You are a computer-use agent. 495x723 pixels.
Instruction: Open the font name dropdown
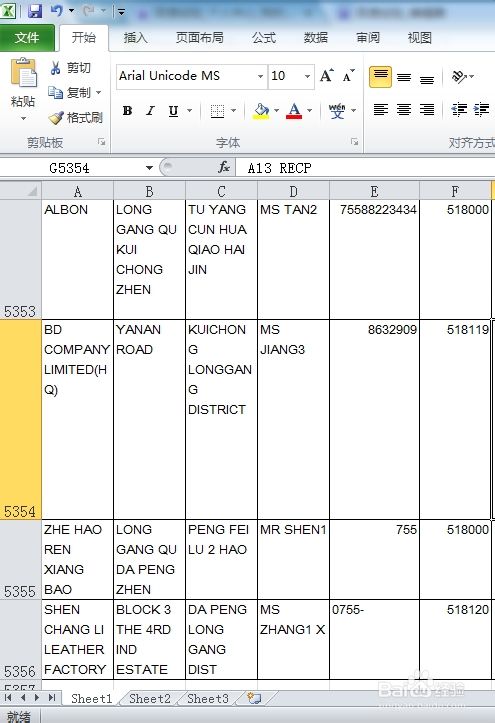(x=260, y=76)
